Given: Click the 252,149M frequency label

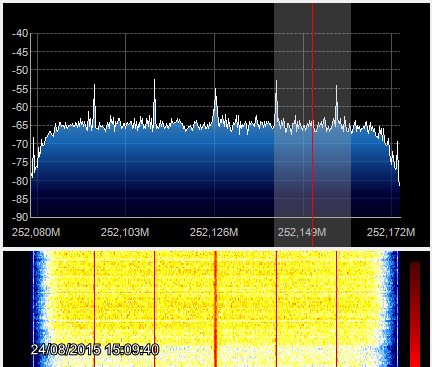Looking at the screenshot, I should click(x=302, y=232).
